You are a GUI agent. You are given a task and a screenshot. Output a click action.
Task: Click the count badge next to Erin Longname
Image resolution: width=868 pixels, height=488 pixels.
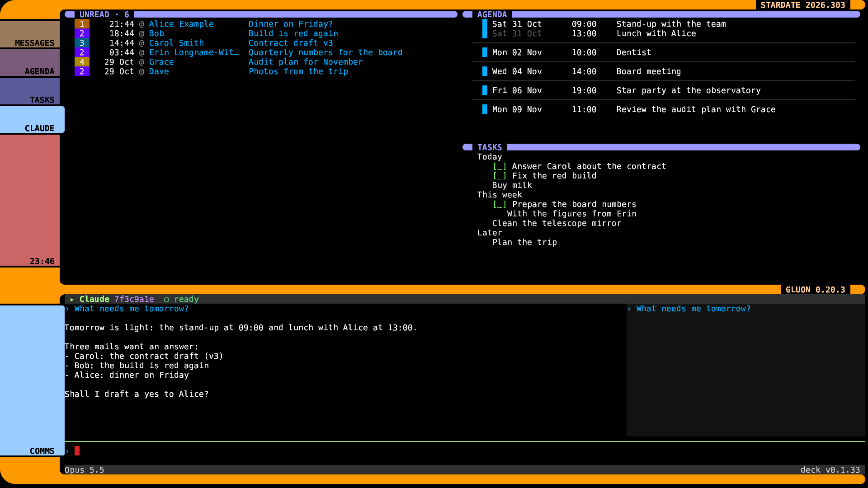pos(82,52)
